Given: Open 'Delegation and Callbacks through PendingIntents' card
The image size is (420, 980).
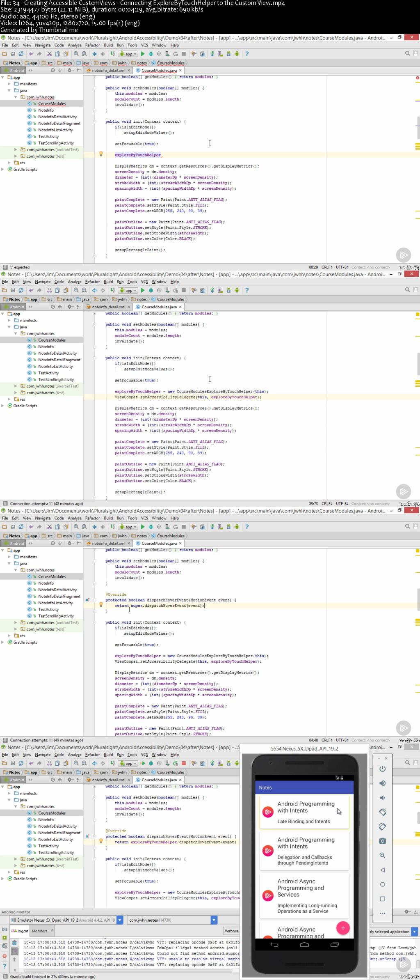Looking at the screenshot, I should (304, 851).
